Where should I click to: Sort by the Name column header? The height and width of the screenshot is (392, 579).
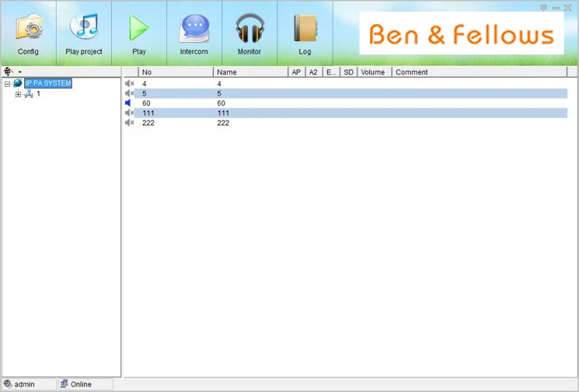coord(251,72)
